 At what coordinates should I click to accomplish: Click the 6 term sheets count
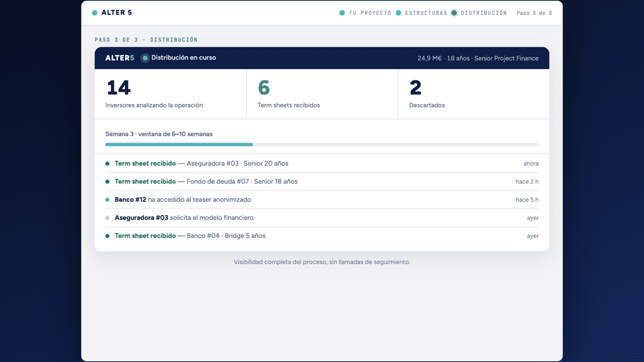(x=264, y=87)
